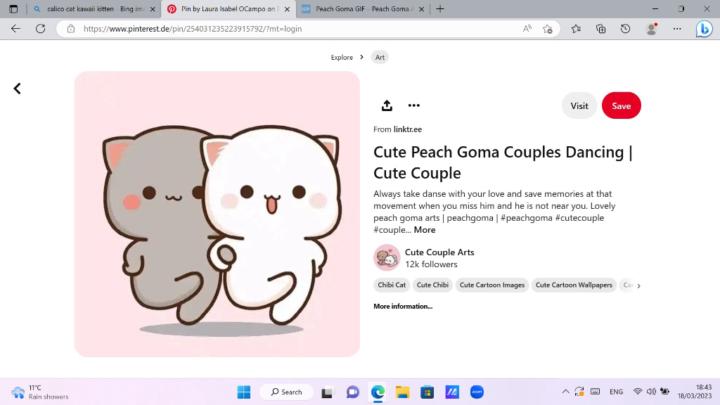
Task: Open the pin's more options dots
Action: tap(414, 106)
